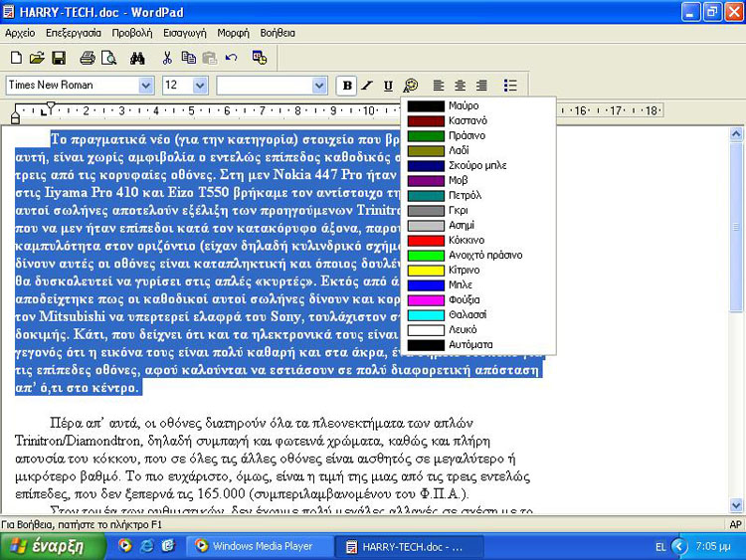
Task: Toggle Underline formatting button
Action: pyautogui.click(x=388, y=86)
